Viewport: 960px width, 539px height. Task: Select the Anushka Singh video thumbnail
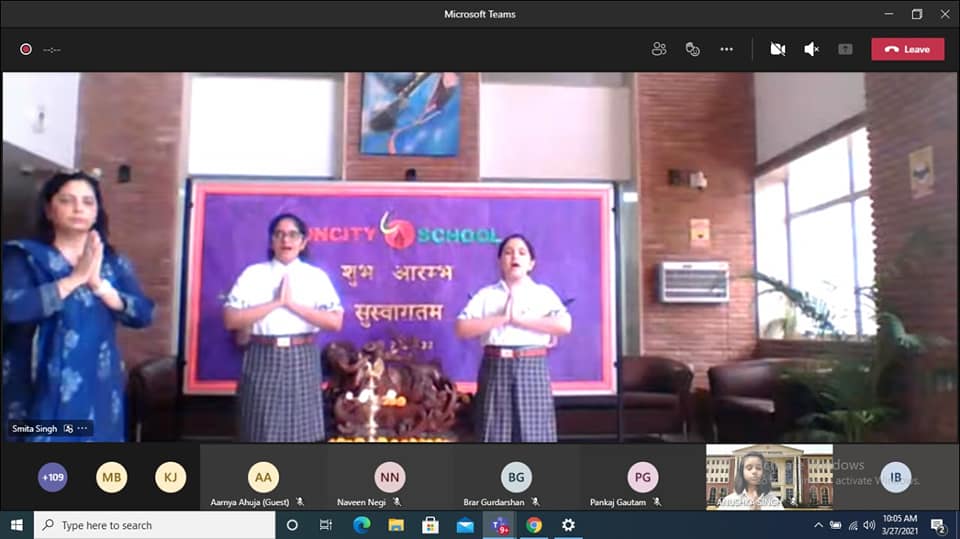769,477
